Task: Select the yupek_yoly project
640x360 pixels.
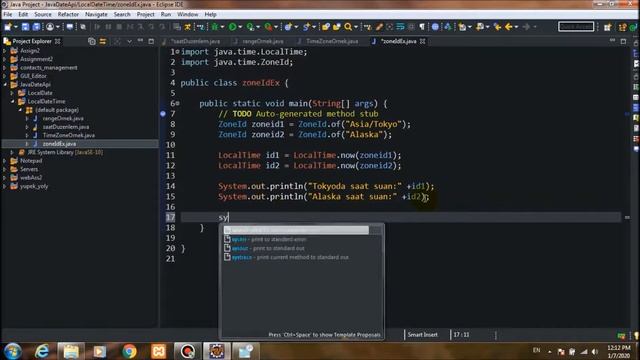Action: point(34,186)
